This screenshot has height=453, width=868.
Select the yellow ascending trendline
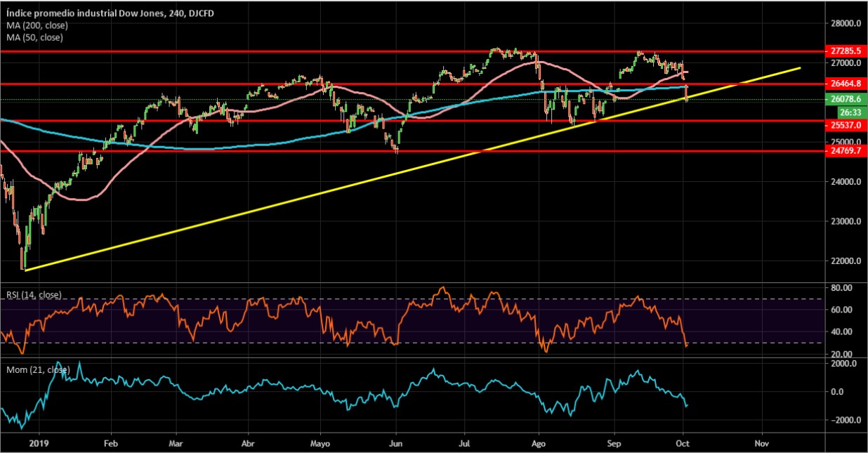click(x=412, y=169)
